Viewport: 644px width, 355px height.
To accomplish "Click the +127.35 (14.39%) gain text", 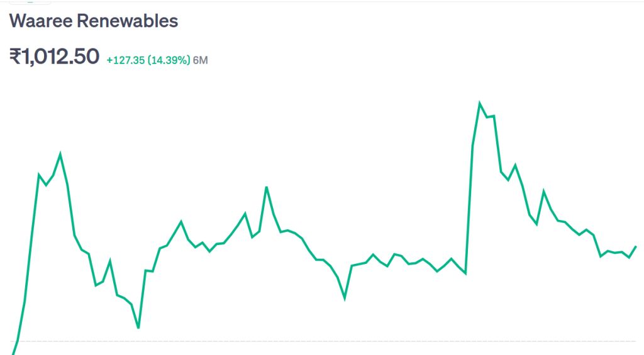I will pos(148,60).
